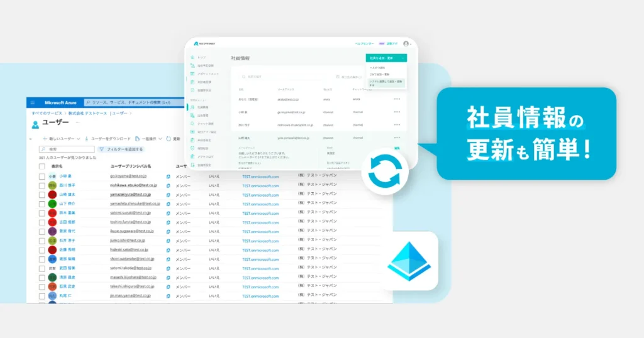Tick the checkbox for the toshiro.furuta row
644x338 pixels.
tap(42, 222)
